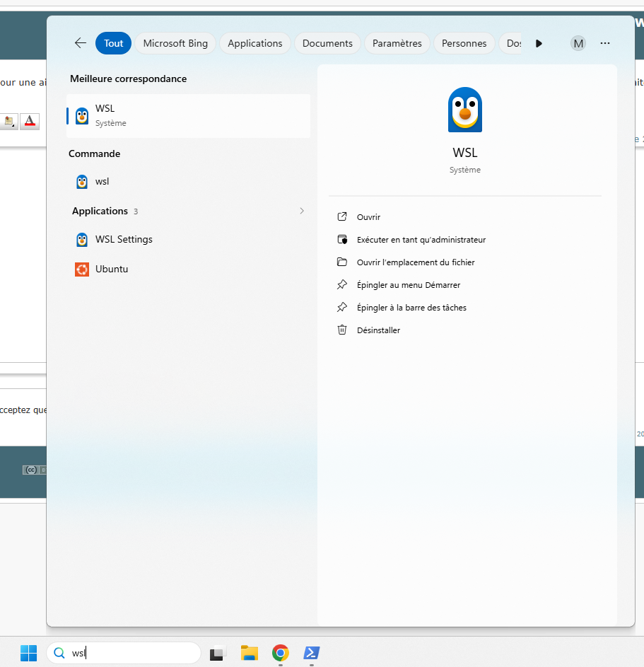Image resolution: width=644 pixels, height=667 pixels.
Task: Open the three-dot options menu
Action: click(605, 43)
